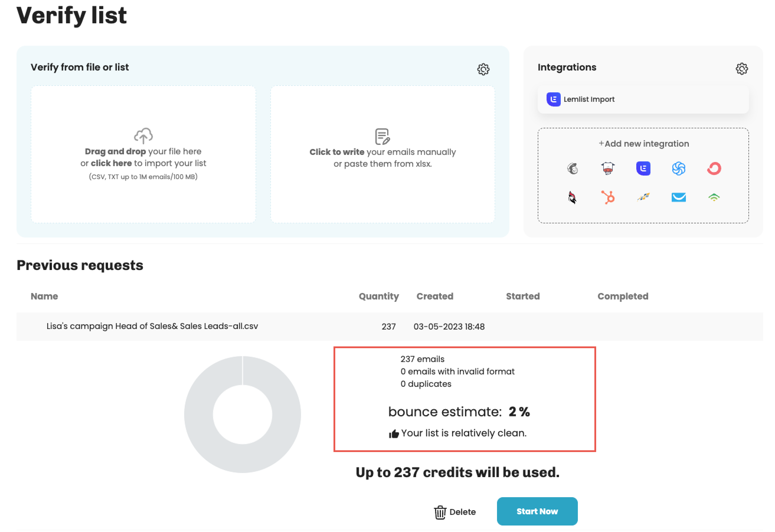Screen dimensions: 775x532
Task: Pick the green signal-wave integration icon
Action: [x=714, y=197]
